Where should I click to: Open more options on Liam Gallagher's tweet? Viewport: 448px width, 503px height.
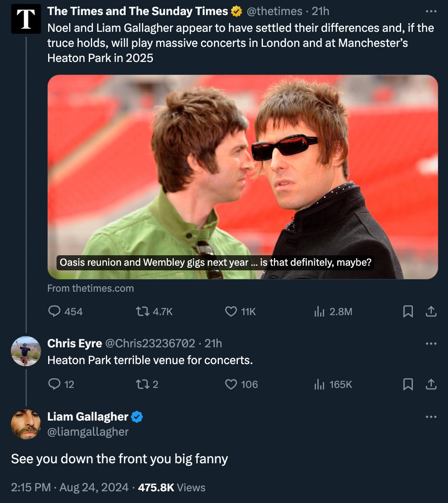(431, 417)
